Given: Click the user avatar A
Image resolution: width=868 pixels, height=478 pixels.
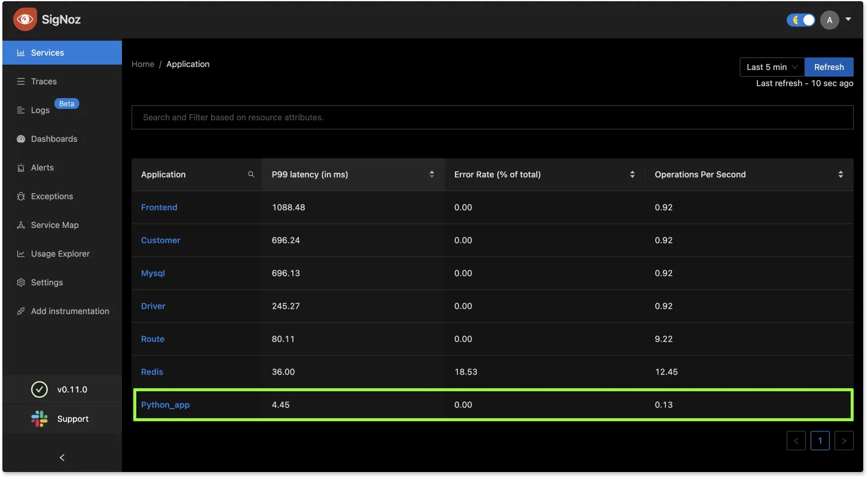Looking at the screenshot, I should click(829, 20).
